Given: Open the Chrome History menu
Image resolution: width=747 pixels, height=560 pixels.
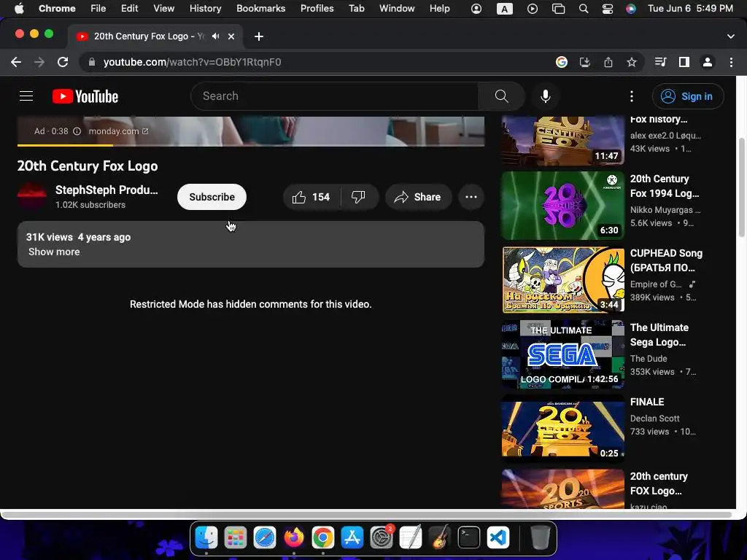Looking at the screenshot, I should coord(205,9).
